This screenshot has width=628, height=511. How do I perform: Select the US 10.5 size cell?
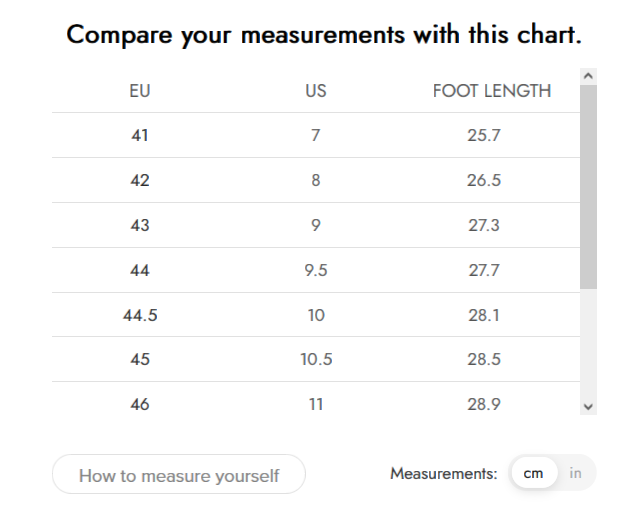pyautogui.click(x=316, y=360)
